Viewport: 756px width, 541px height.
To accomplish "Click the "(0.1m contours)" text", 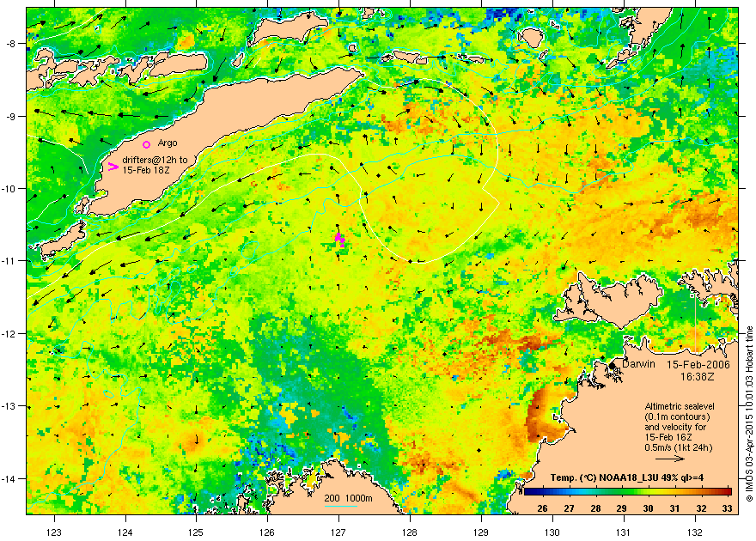I will coord(677,416).
